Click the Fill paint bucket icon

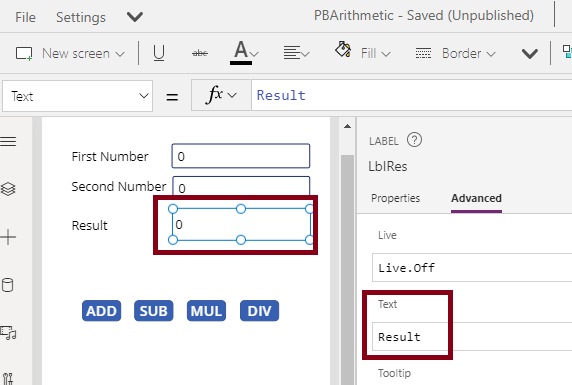pos(343,50)
